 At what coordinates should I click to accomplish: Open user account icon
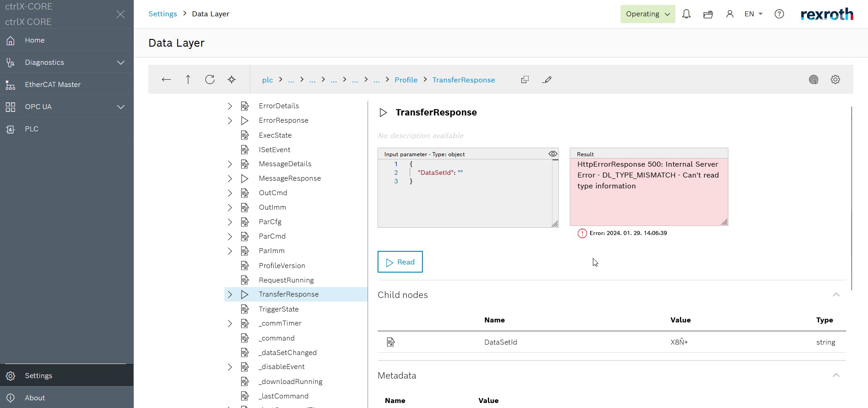tap(730, 14)
